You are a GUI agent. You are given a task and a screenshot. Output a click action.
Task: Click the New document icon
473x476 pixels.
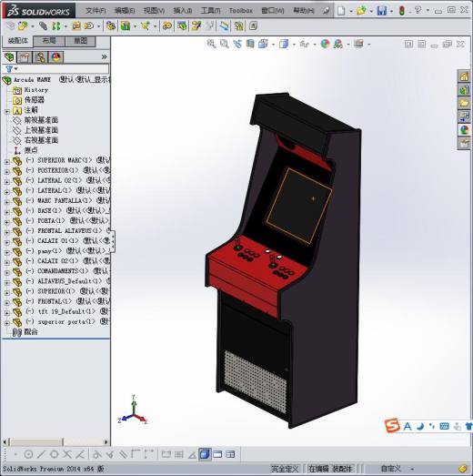(x=341, y=11)
